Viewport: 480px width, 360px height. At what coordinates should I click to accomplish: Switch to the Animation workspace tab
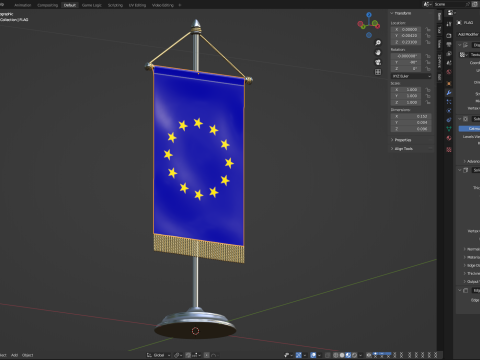(22, 5)
